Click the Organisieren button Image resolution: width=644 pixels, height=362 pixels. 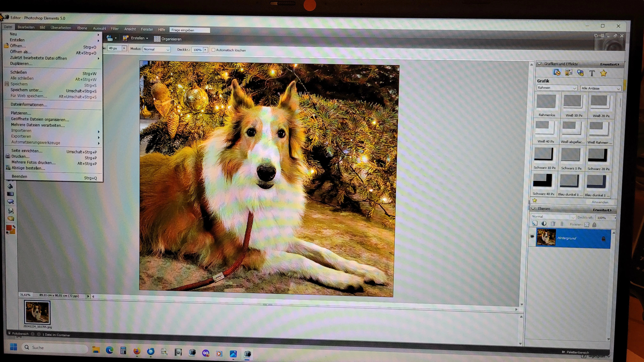pos(168,39)
